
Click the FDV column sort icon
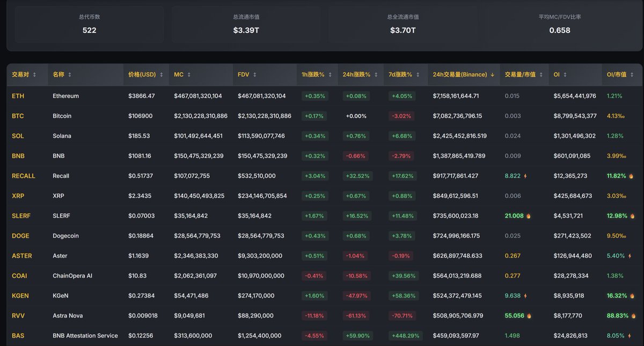[x=254, y=75]
